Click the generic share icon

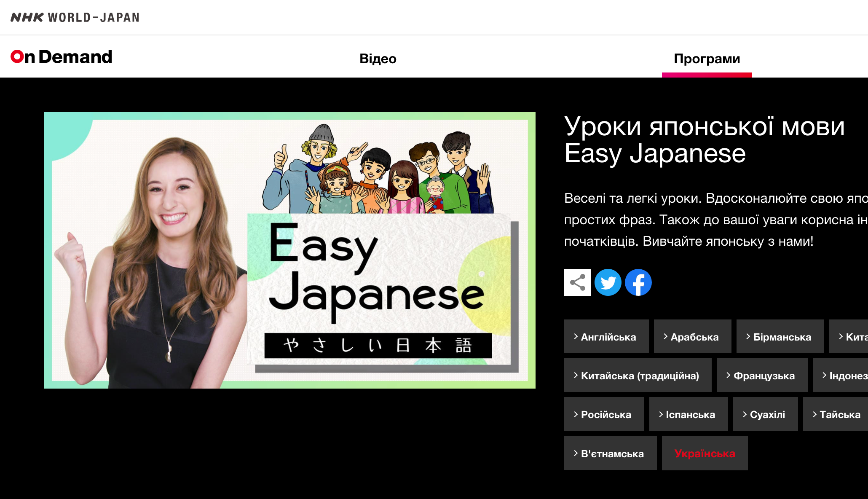577,282
